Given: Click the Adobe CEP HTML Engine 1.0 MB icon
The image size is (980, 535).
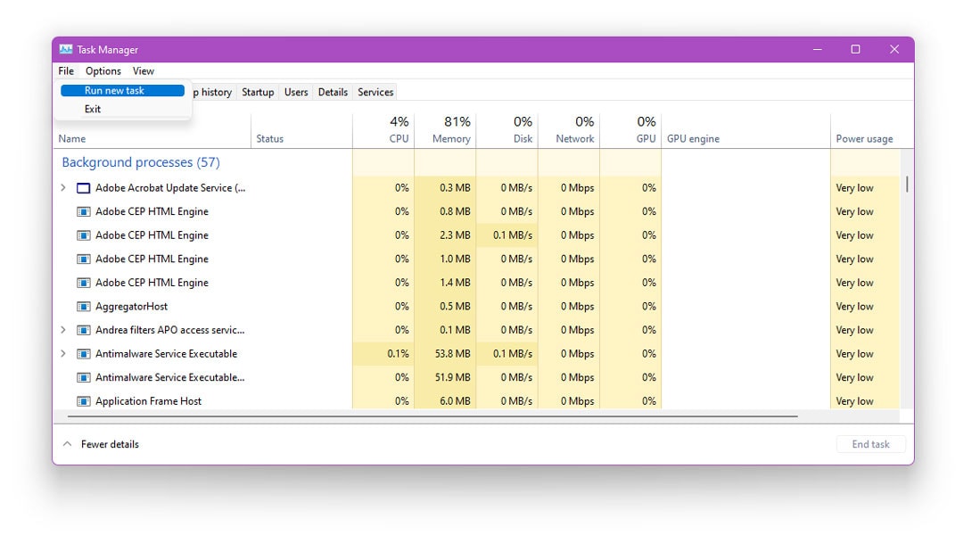Looking at the screenshot, I should point(83,259).
